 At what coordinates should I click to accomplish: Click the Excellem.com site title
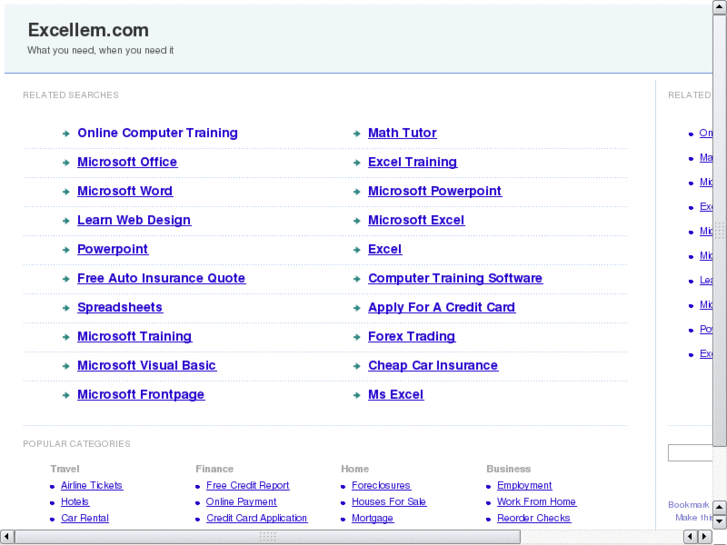point(88,30)
